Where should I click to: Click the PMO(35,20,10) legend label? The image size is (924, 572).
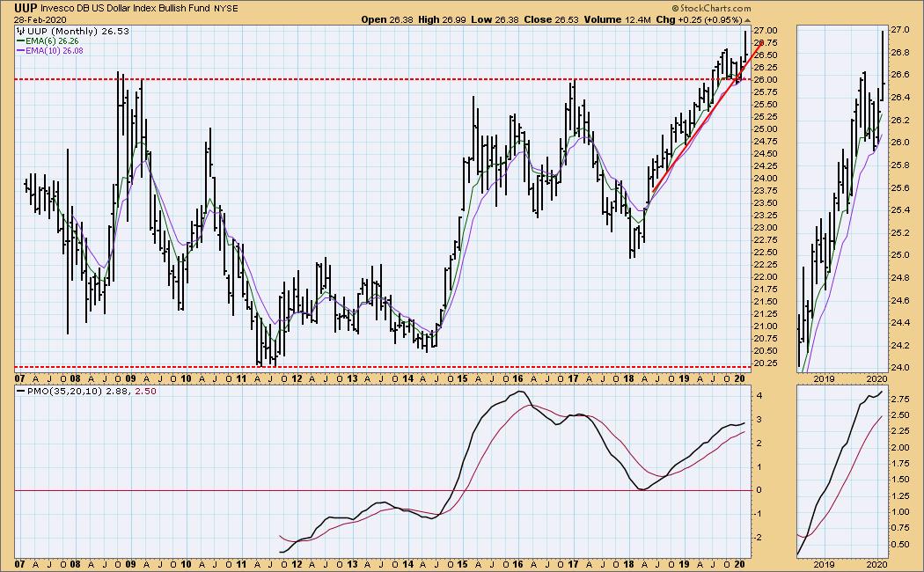[x=65, y=391]
